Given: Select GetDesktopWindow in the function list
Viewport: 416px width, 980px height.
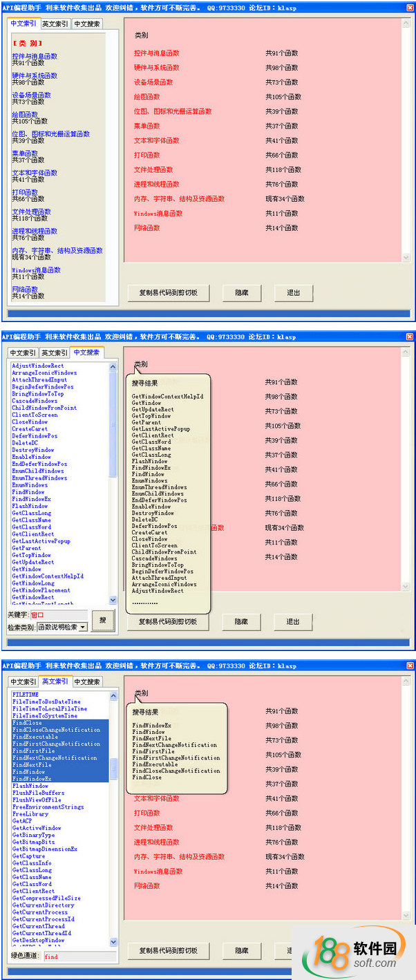Looking at the screenshot, I should click(x=39, y=940).
